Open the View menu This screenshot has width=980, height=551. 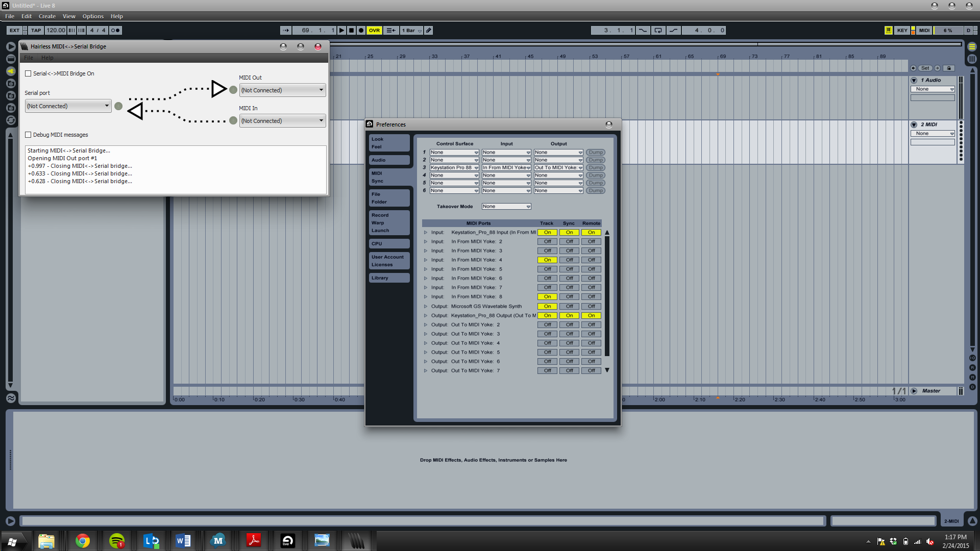tap(69, 16)
